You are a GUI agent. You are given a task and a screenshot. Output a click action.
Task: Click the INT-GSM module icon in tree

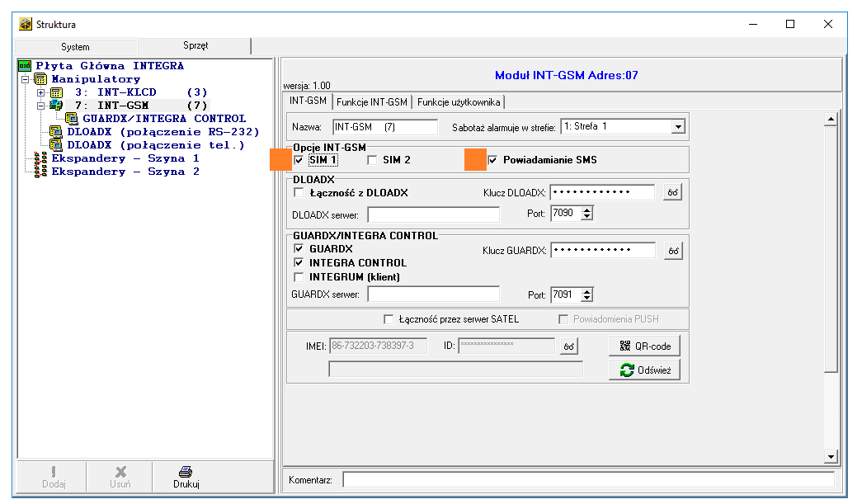56,106
